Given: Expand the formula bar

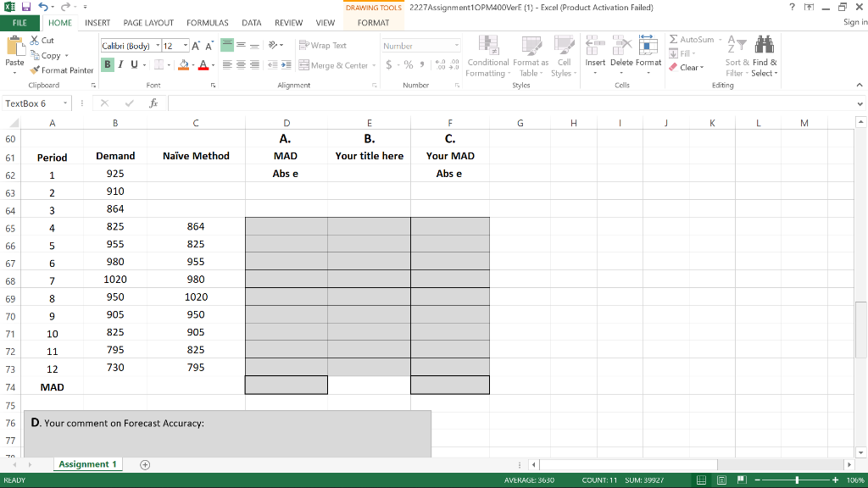Looking at the screenshot, I should [860, 103].
